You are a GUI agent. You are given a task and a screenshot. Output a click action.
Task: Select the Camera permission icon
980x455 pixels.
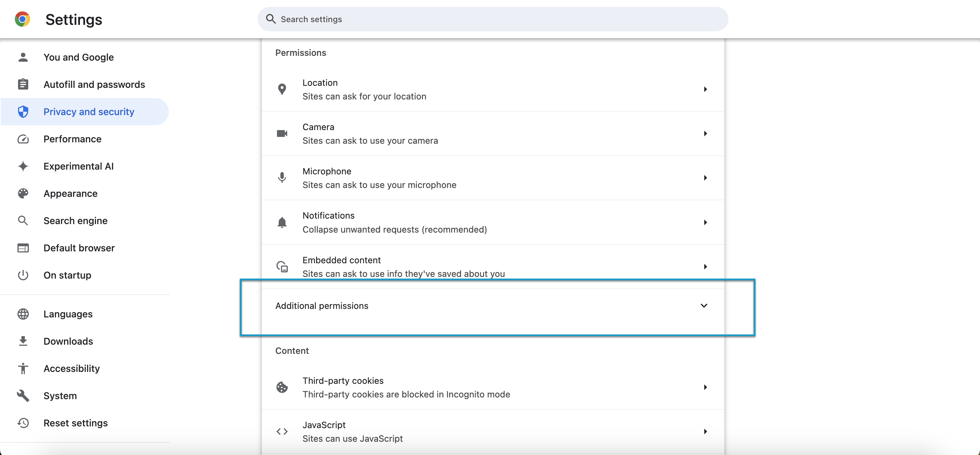pyautogui.click(x=282, y=134)
